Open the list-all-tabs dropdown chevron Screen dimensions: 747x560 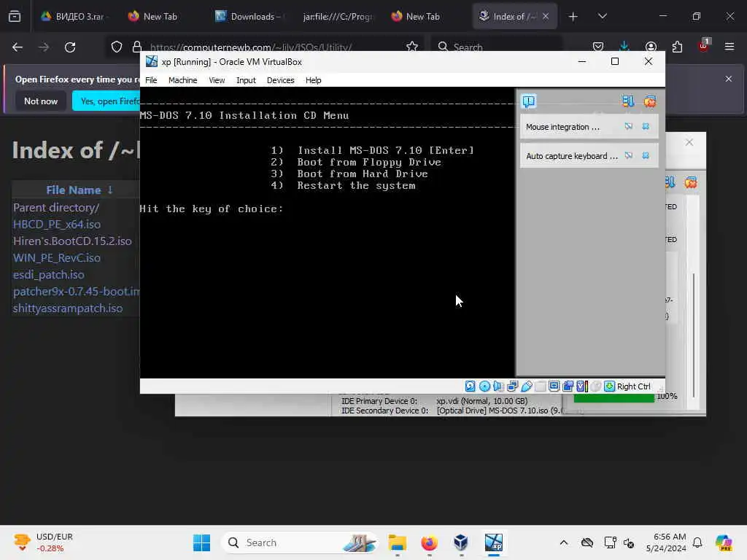coord(602,16)
